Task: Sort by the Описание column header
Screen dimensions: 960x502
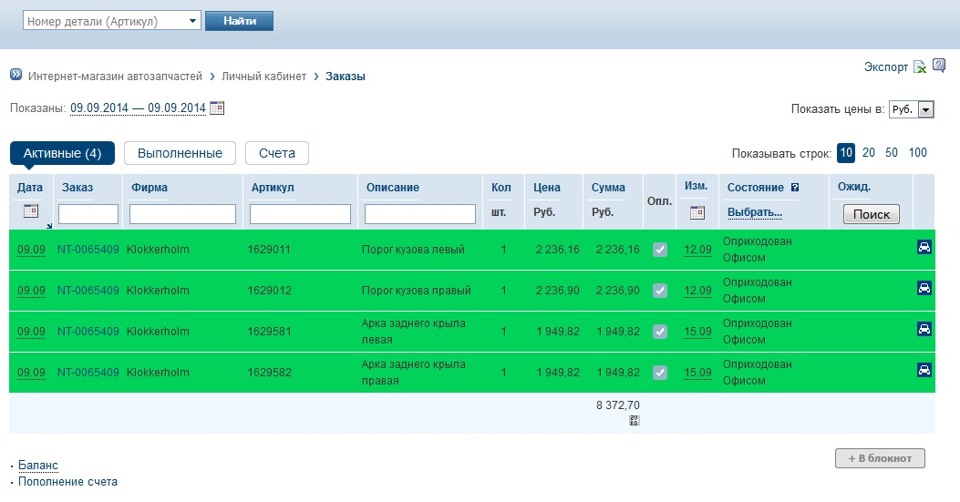Action: (392, 187)
